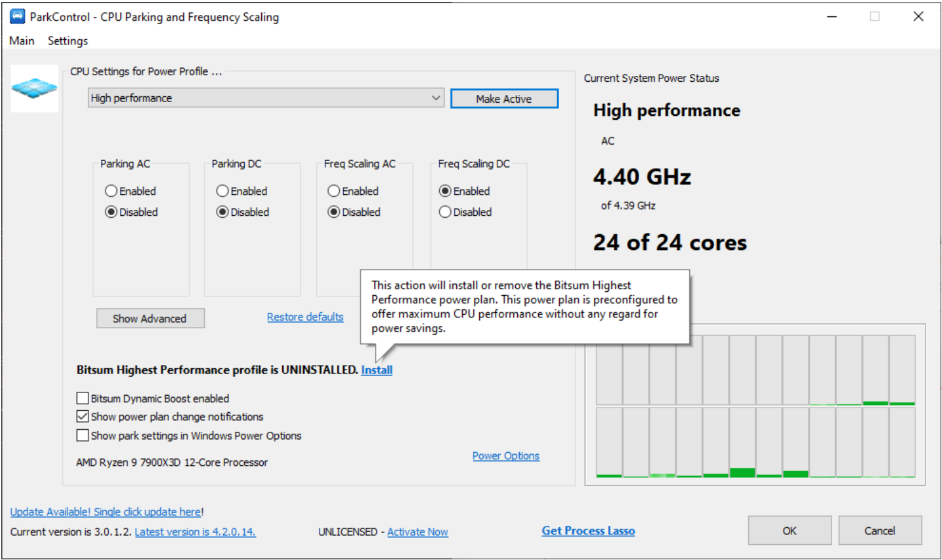Click the blue ParkControl logo image
The height and width of the screenshot is (560, 942).
(x=35, y=88)
